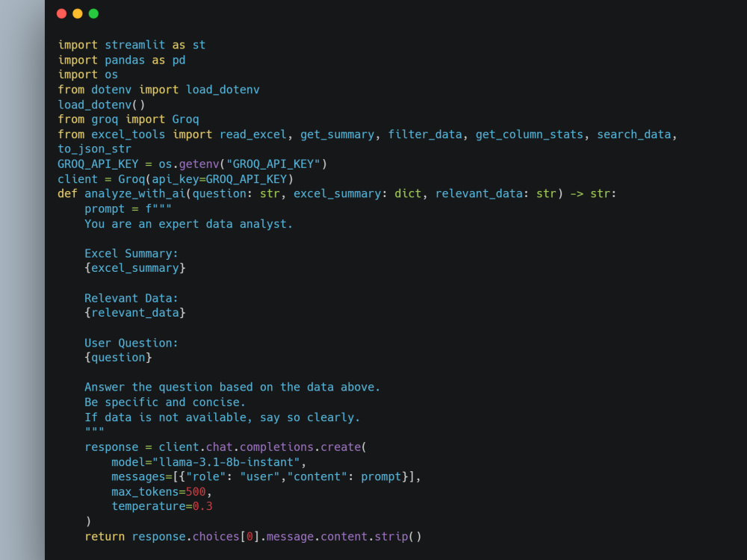
Task: Click the line 'import pandas as pd'
Action: coord(122,60)
